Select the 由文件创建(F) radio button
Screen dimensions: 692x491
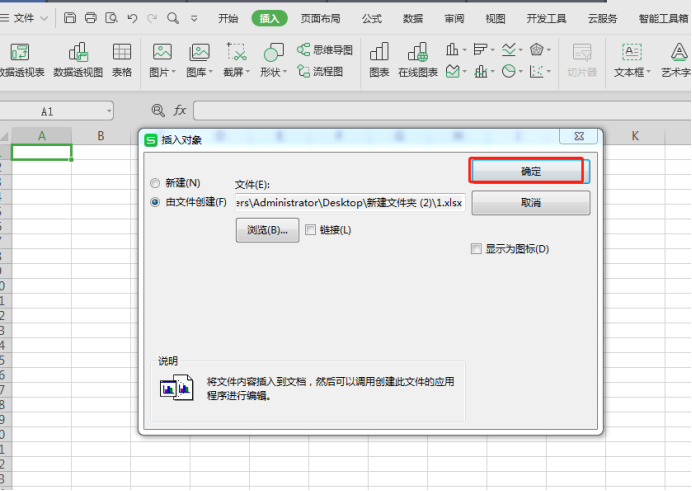(x=155, y=202)
